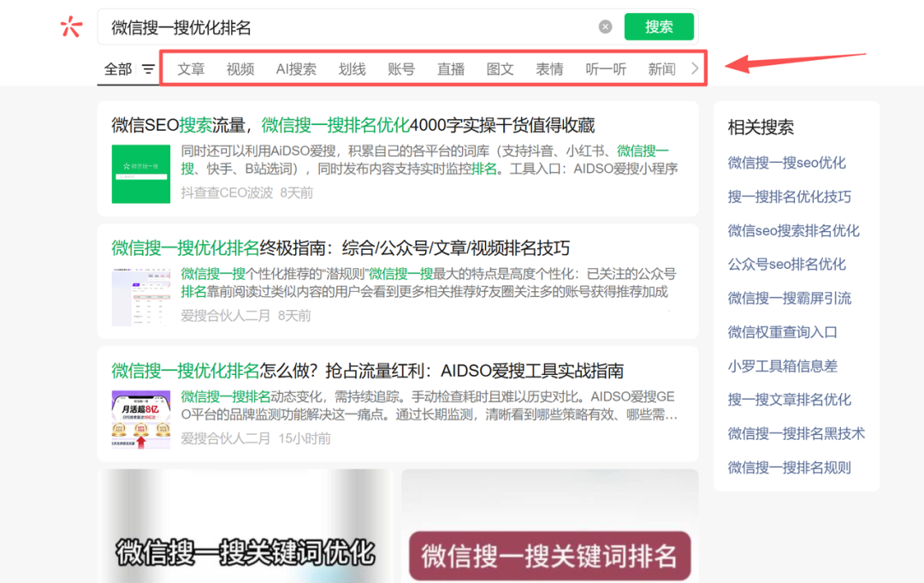Click author 抖查查CEO波波
The image size is (924, 583).
coord(227,193)
